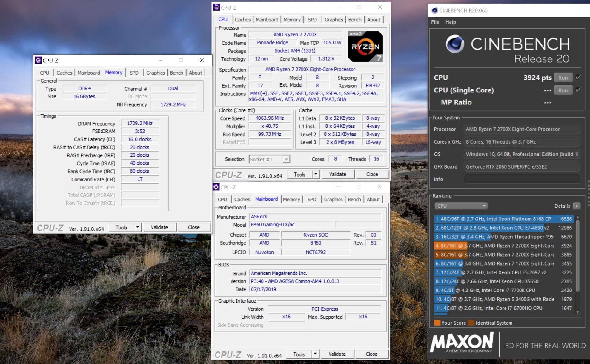
Task: Expand the Socket #1 selection combo box
Action: (x=286, y=159)
